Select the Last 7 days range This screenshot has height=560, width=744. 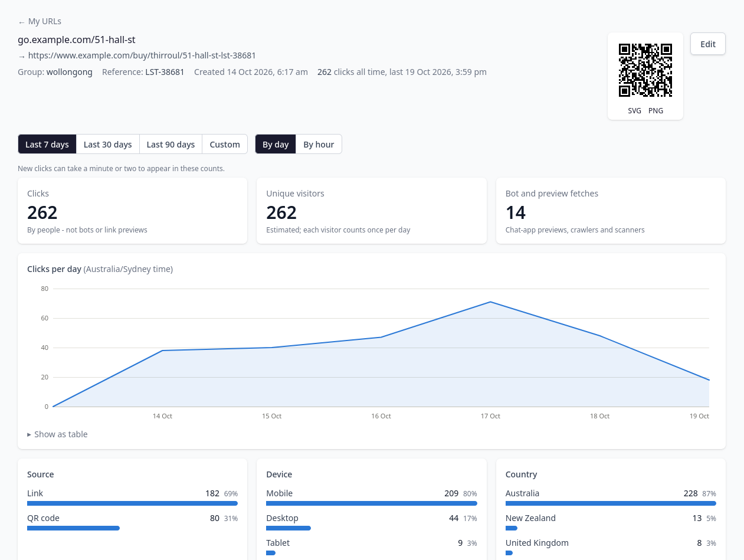click(47, 145)
